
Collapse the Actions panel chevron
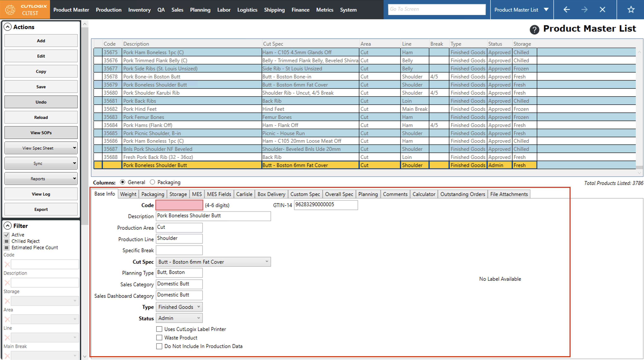click(x=8, y=27)
